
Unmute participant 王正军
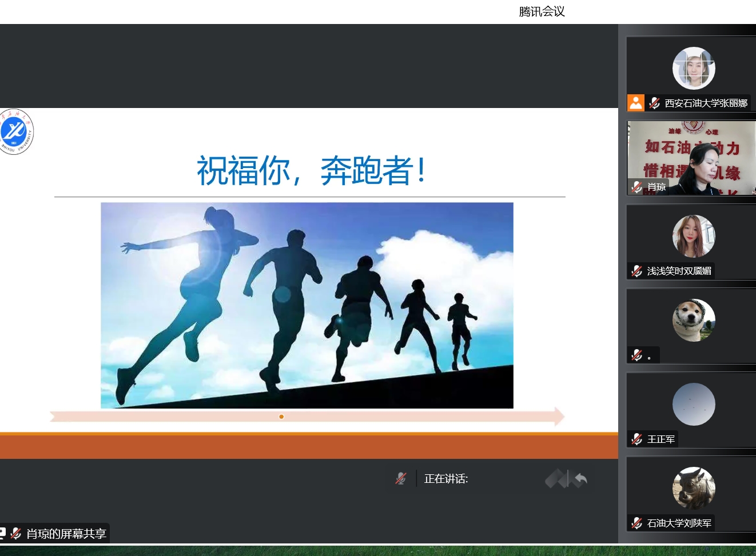click(636, 439)
